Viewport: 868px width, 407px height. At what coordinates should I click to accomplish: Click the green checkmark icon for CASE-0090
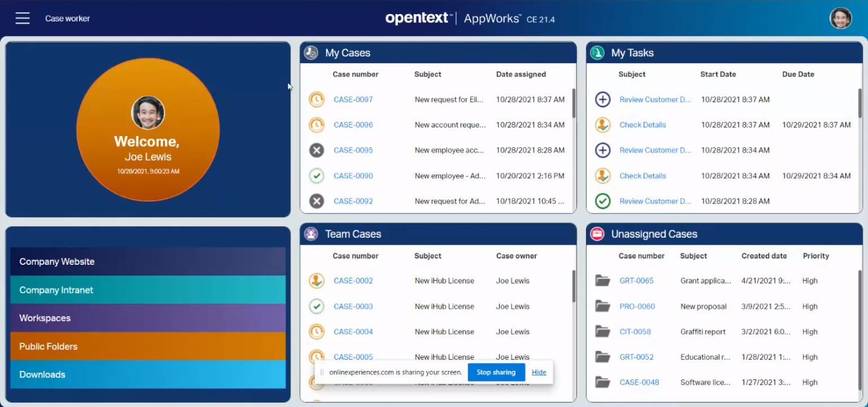(316, 176)
